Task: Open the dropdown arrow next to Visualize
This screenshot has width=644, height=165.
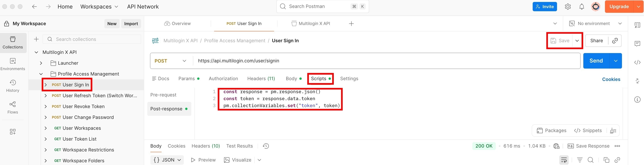Action: click(x=259, y=160)
